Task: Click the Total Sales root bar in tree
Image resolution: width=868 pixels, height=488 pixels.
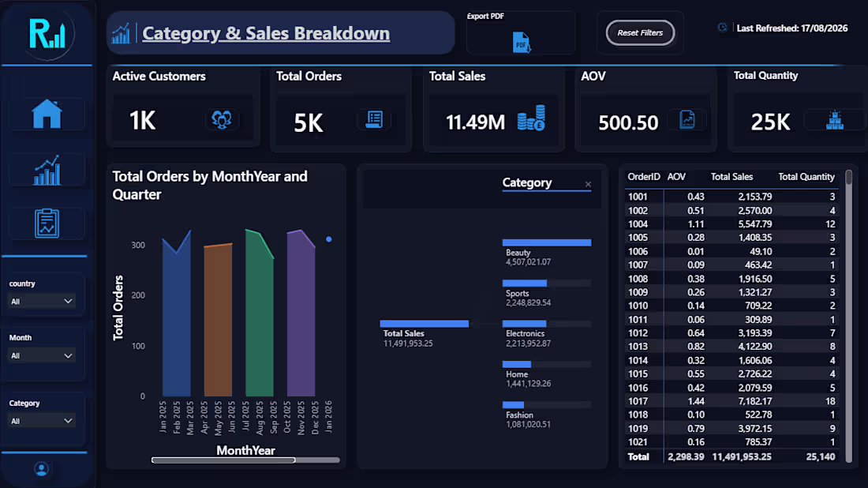Action: [x=424, y=324]
